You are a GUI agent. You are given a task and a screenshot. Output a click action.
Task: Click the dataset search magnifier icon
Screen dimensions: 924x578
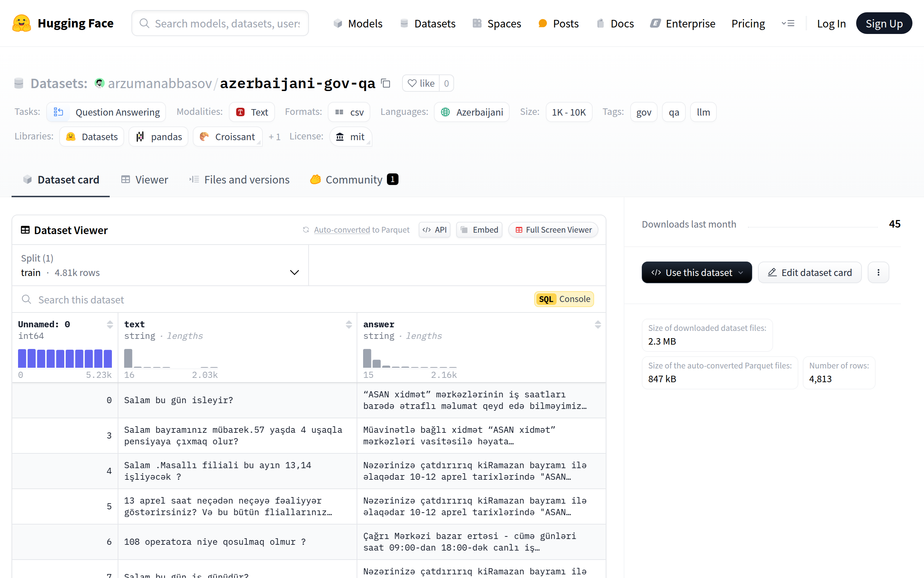(26, 299)
